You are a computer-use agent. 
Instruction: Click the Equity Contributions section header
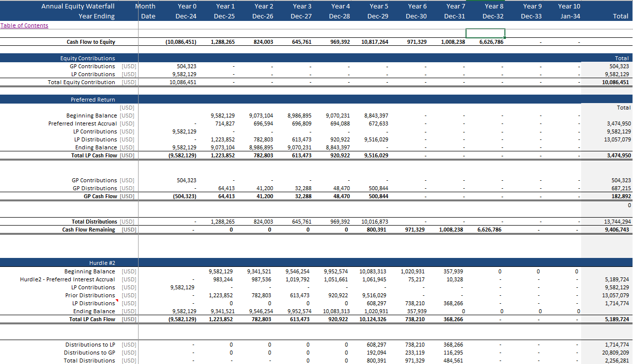tap(88, 58)
